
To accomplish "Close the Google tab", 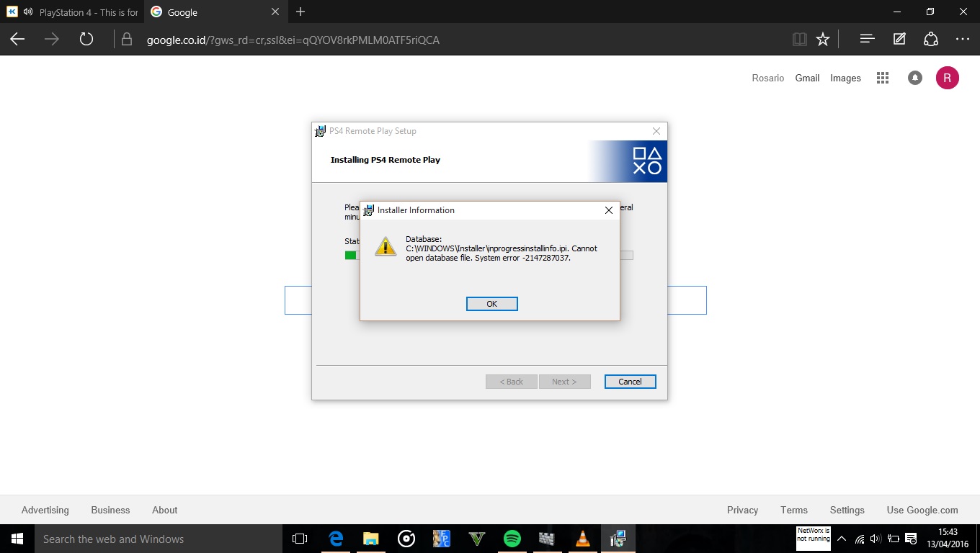I will [275, 12].
